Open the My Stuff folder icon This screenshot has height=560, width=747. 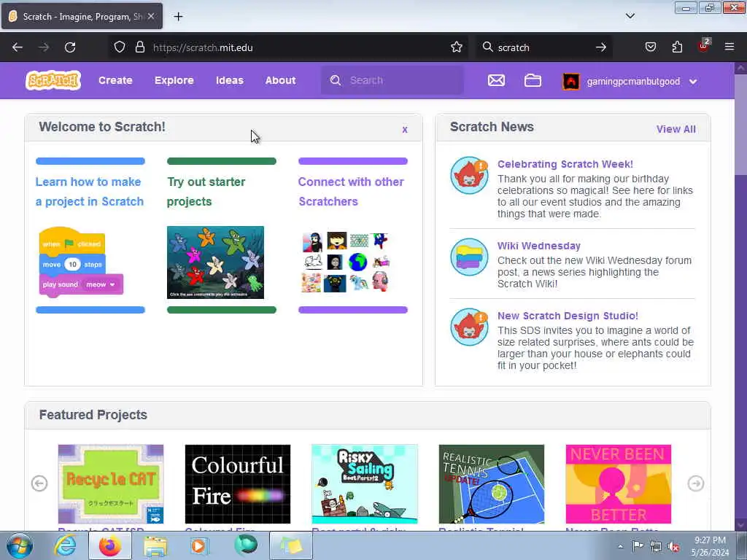coord(533,80)
